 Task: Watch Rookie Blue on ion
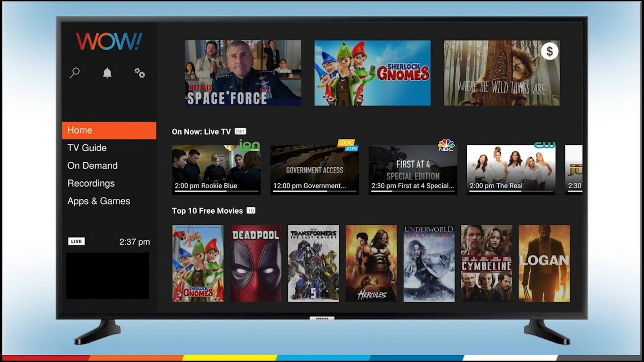point(216,169)
